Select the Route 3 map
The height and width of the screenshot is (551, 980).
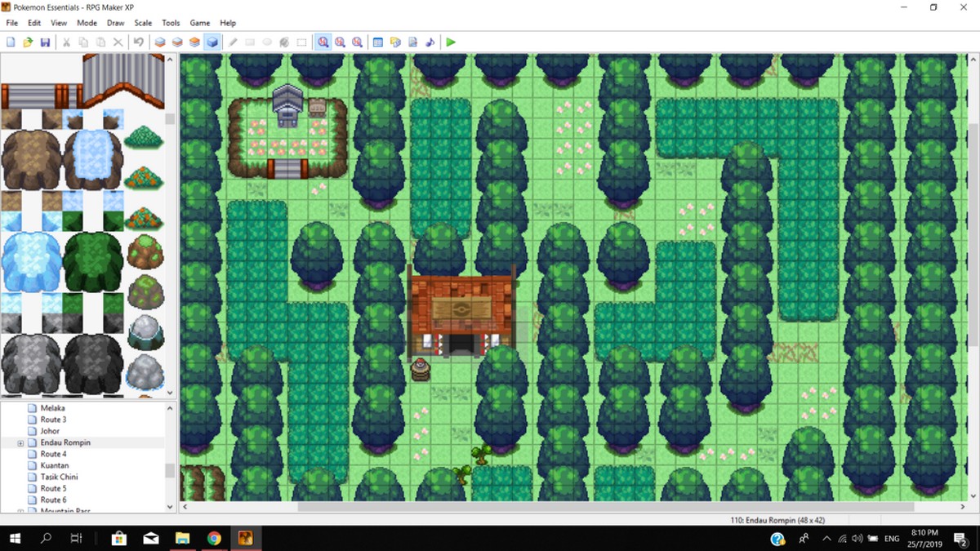click(x=53, y=420)
